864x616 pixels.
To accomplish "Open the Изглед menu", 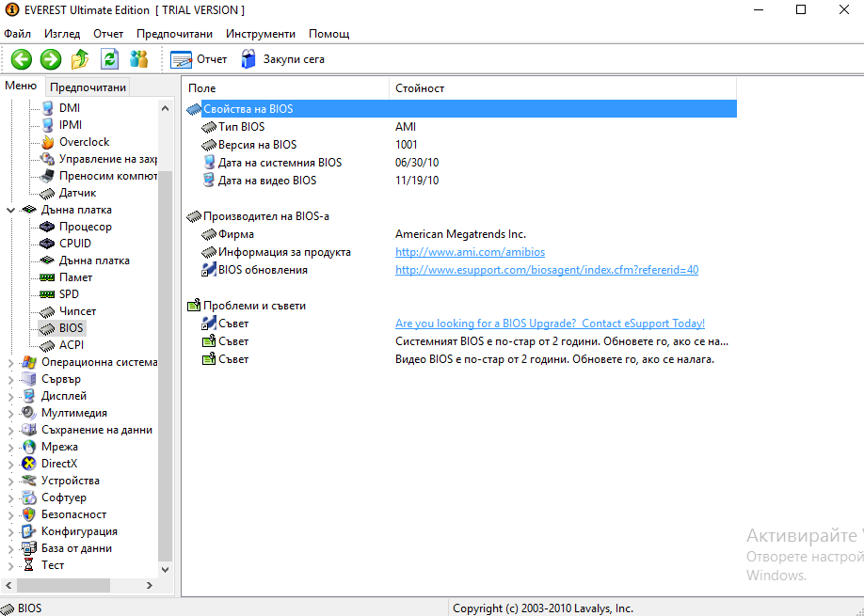I will (x=62, y=34).
